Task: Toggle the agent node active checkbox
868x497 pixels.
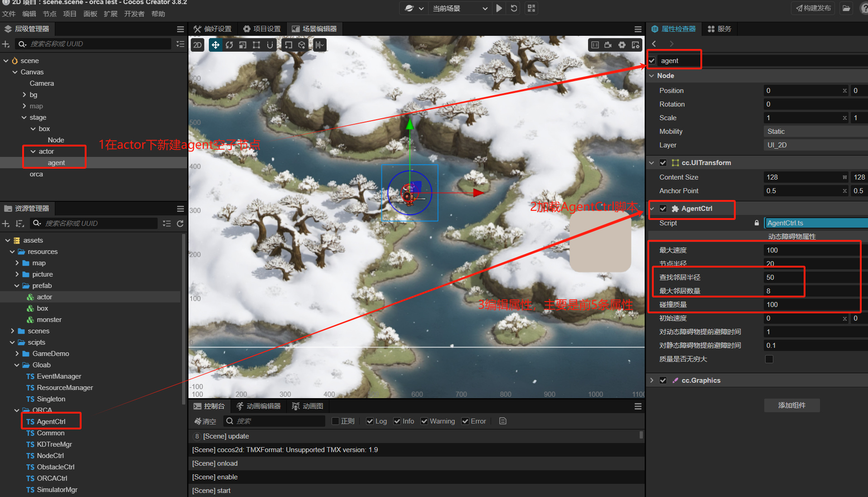Action: click(652, 61)
